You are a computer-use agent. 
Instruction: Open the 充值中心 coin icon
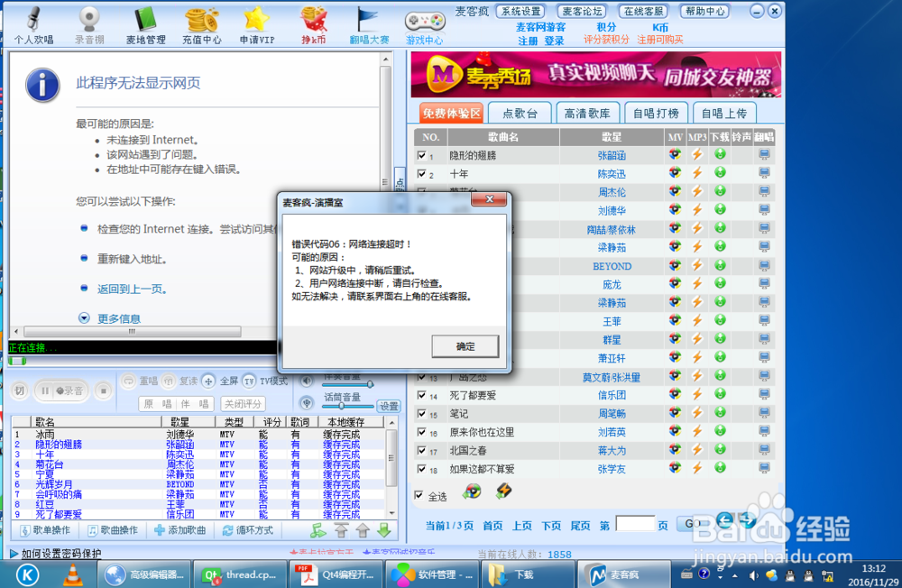(x=202, y=25)
